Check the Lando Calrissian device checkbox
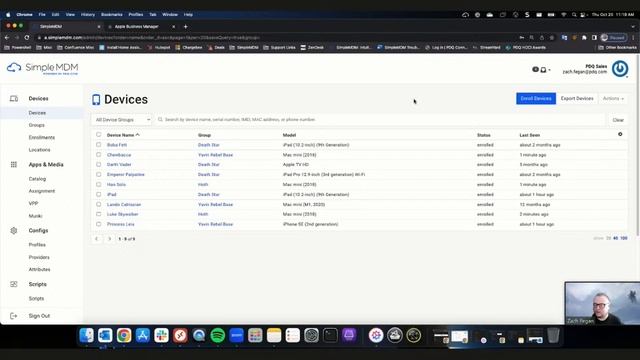 [x=98, y=204]
